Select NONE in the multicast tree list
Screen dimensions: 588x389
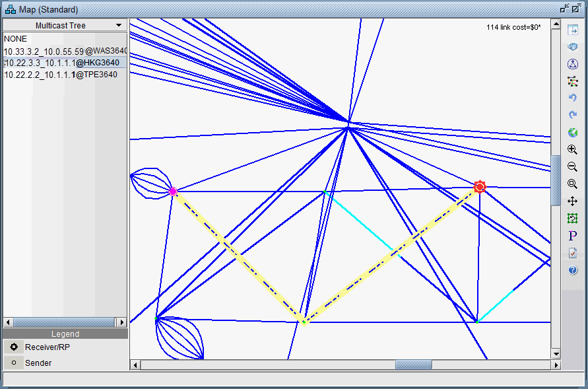[x=16, y=39]
